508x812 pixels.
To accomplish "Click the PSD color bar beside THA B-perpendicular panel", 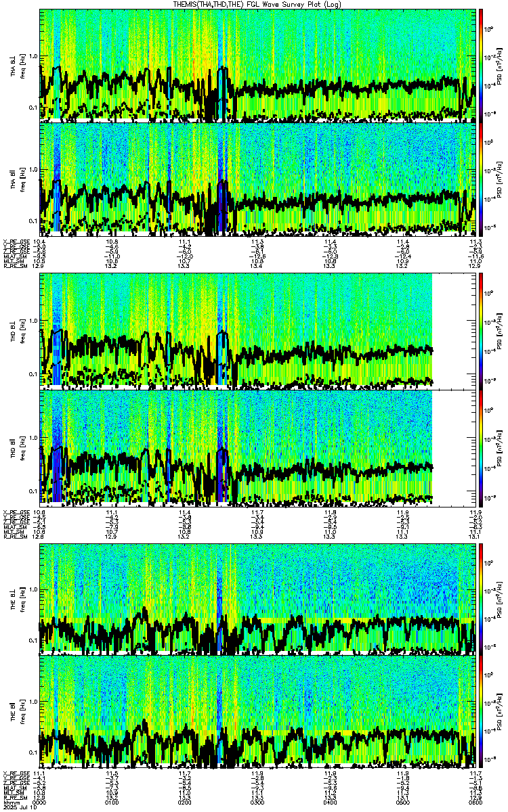I will (481, 65).
